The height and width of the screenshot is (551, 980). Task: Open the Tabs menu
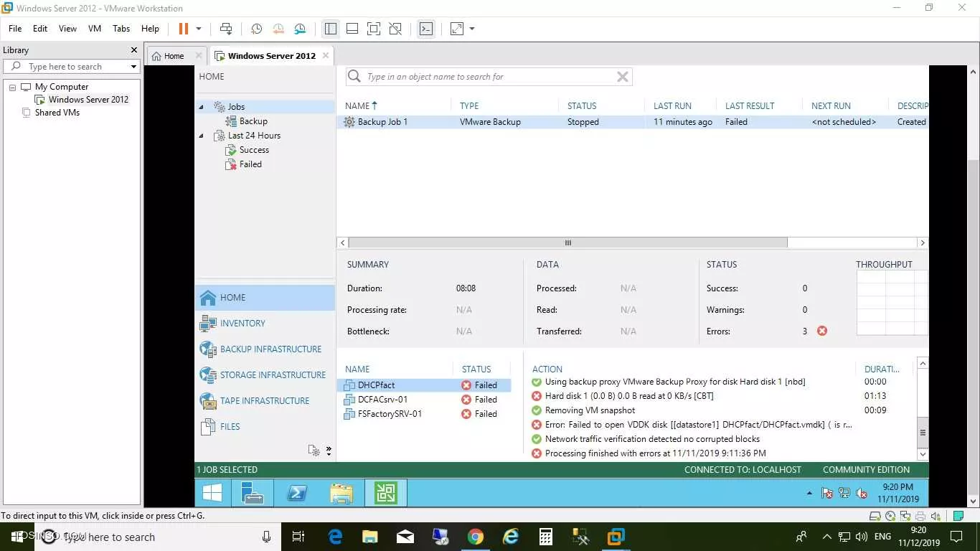(121, 29)
